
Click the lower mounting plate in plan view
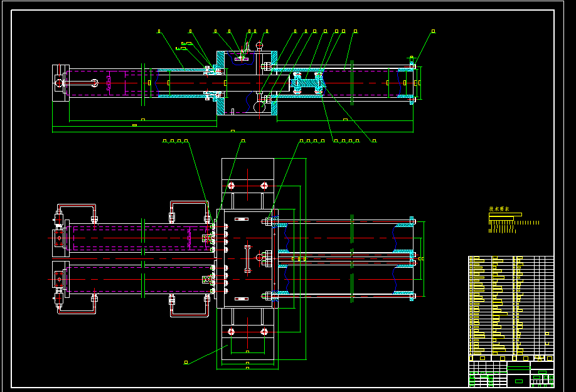point(248,334)
